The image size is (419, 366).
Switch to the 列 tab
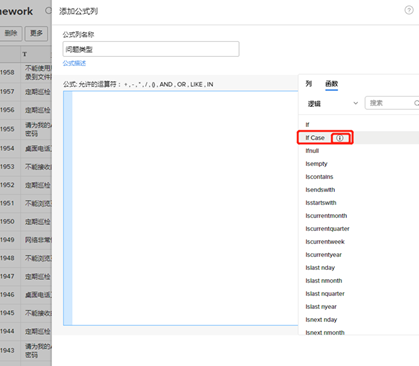(x=309, y=84)
